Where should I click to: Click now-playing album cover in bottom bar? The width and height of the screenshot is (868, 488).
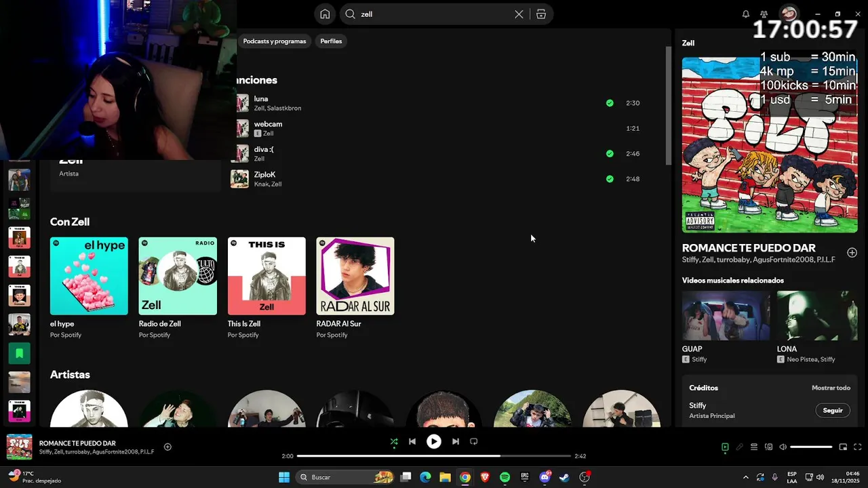click(19, 447)
